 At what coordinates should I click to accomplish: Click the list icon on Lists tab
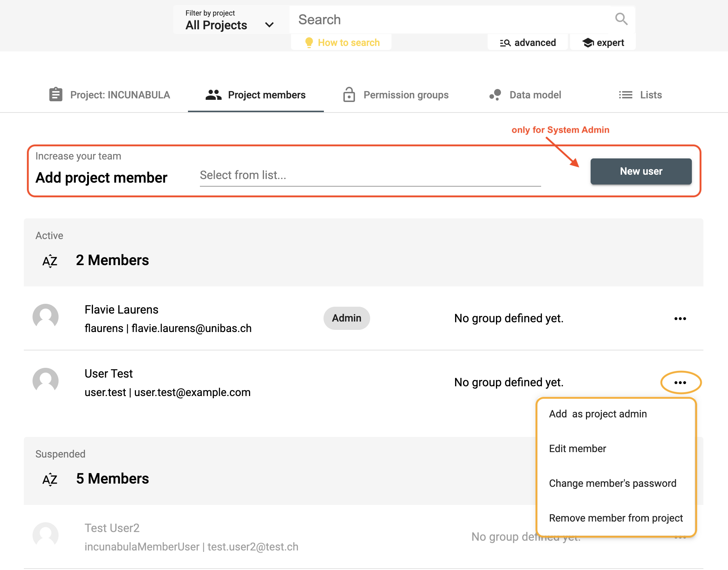pyautogui.click(x=625, y=95)
